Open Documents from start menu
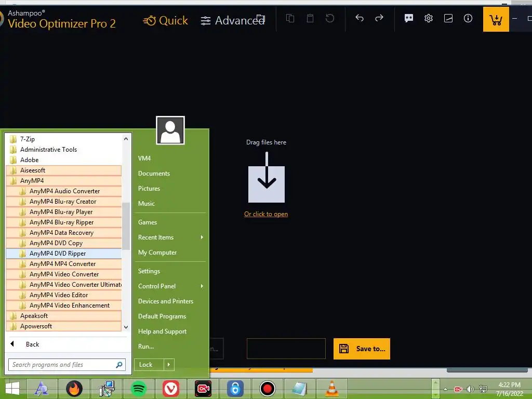532x399 pixels. (154, 174)
